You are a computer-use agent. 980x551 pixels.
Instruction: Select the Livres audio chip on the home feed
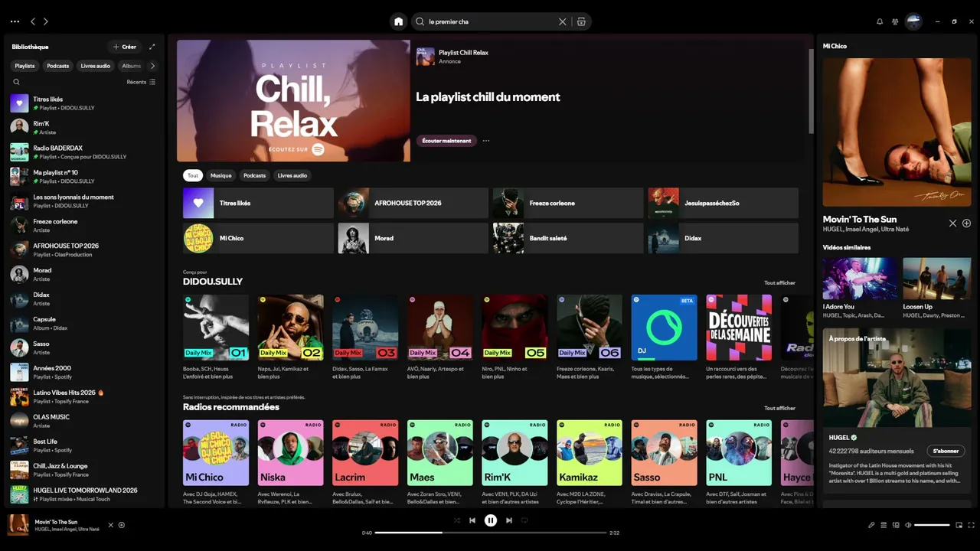292,175
